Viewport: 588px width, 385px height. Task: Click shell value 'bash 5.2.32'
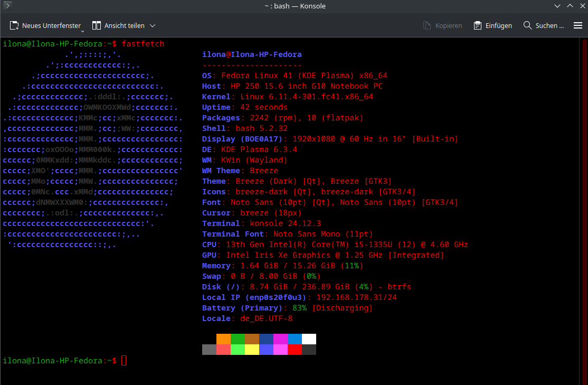coord(261,128)
